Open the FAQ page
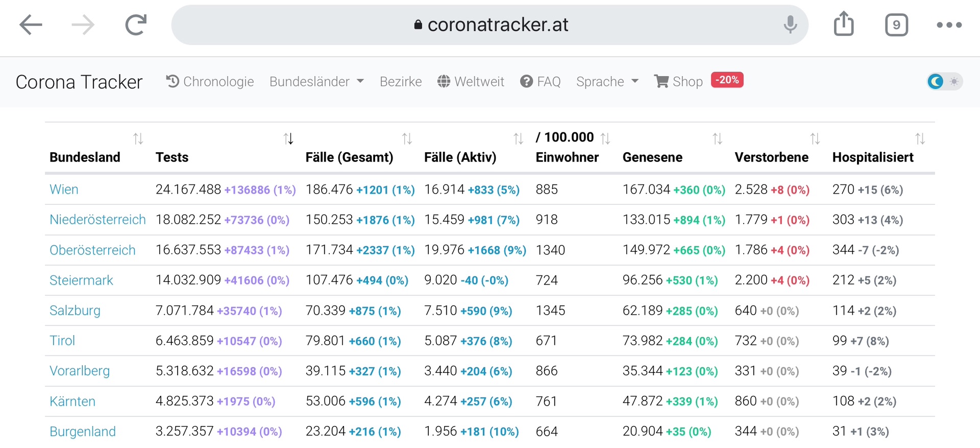 point(541,82)
